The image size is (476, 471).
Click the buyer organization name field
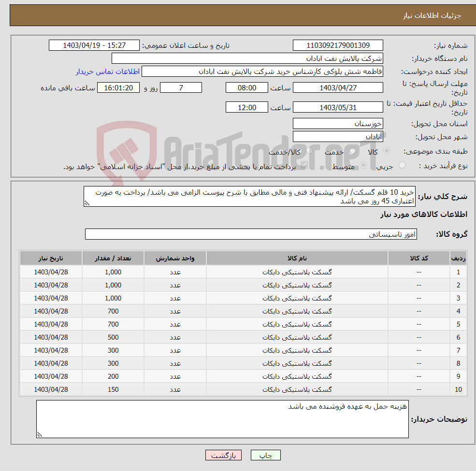tap(247, 58)
